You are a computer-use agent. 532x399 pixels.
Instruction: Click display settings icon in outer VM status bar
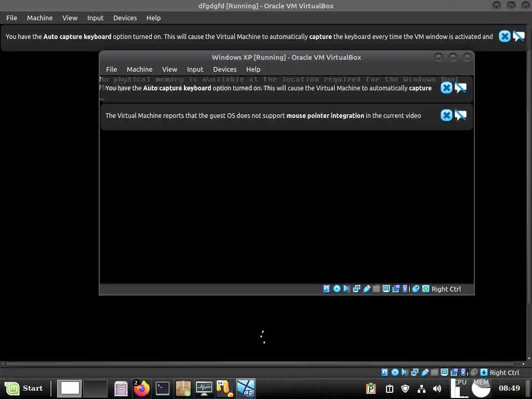445,372
